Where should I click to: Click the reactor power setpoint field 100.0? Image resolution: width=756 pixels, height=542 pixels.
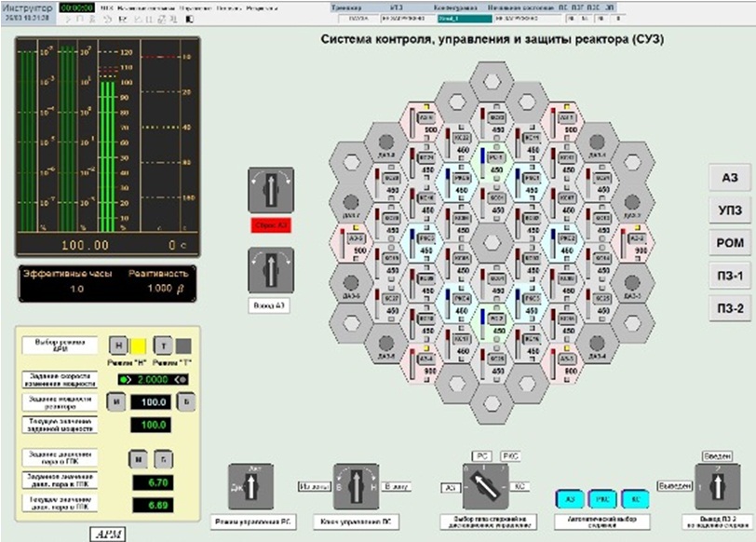tap(151, 401)
